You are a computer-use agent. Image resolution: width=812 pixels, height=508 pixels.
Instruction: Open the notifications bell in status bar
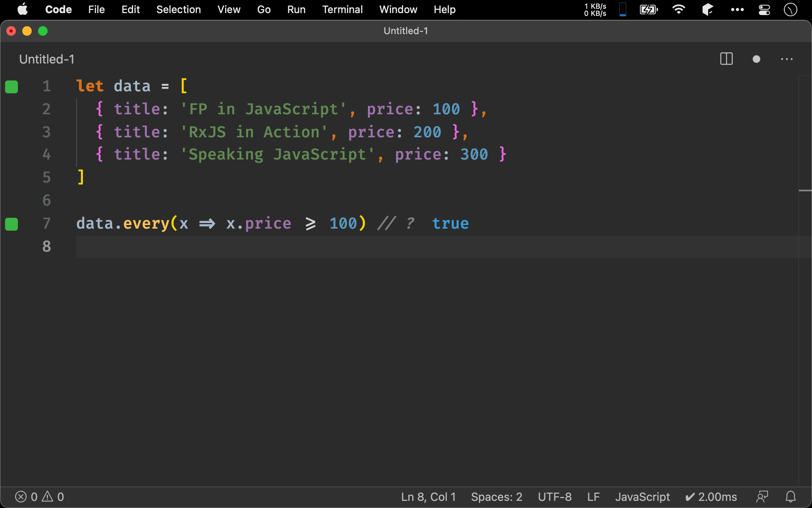pos(791,496)
